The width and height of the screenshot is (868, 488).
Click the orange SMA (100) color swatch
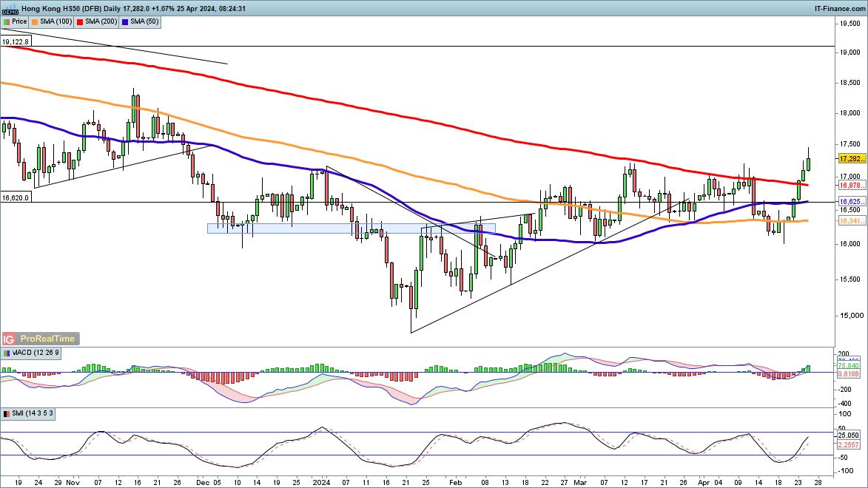[x=36, y=22]
